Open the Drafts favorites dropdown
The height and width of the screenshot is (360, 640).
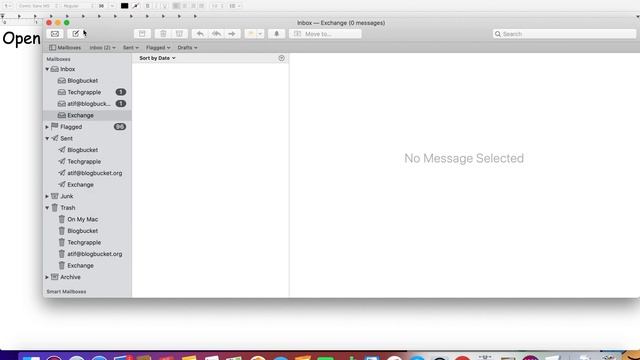pos(187,48)
